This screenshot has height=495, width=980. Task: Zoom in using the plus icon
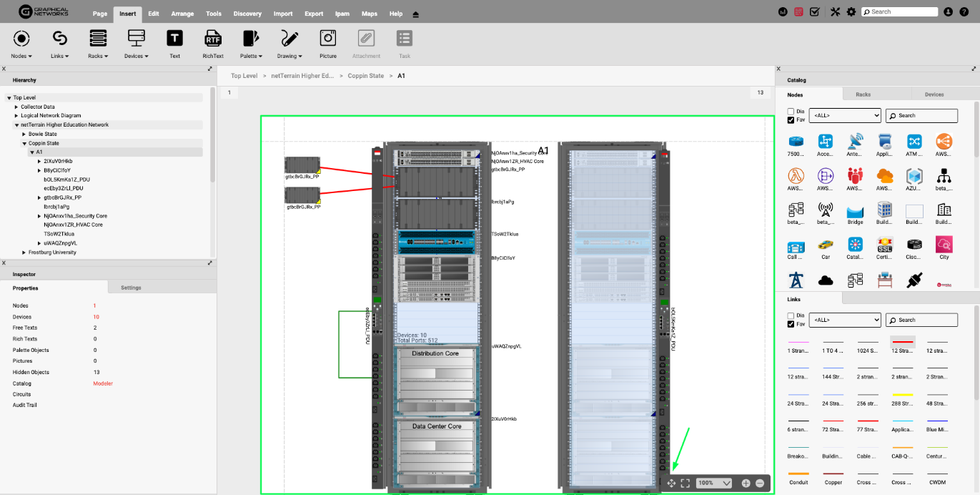coord(746,484)
